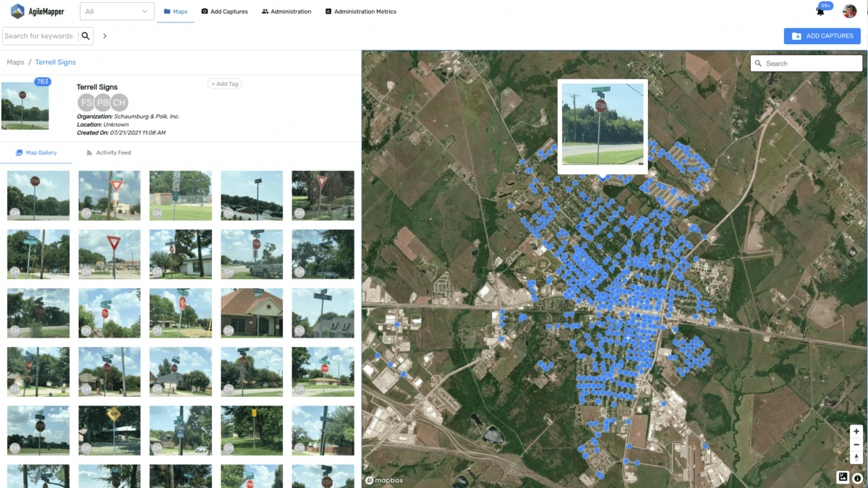Screen dimensions: 868x488
Task: Click the FS member avatar
Action: 86,103
